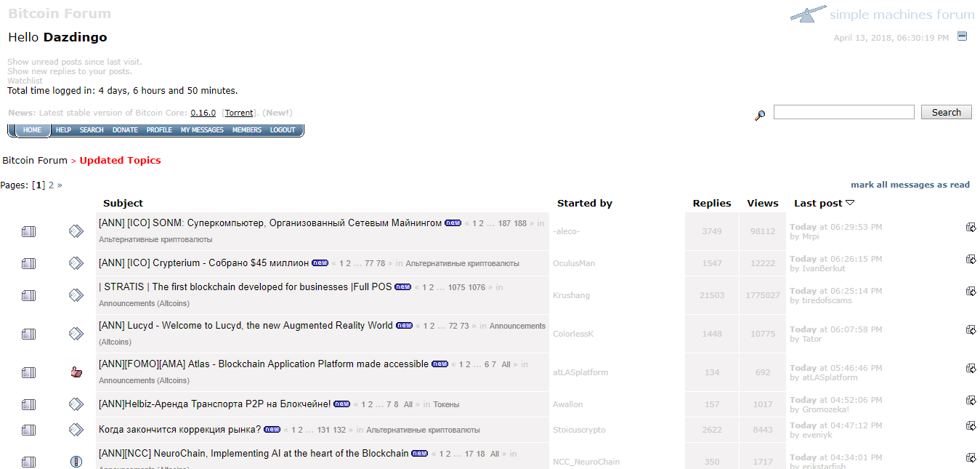This screenshot has width=980, height=469.
Task: Go to last post in Crypterium topic
Action: 971,259
